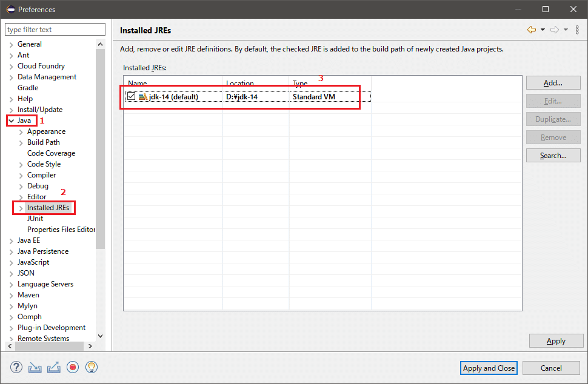Click the forward navigation arrow icon
Screen dimensions: 588x384
pos(555,30)
